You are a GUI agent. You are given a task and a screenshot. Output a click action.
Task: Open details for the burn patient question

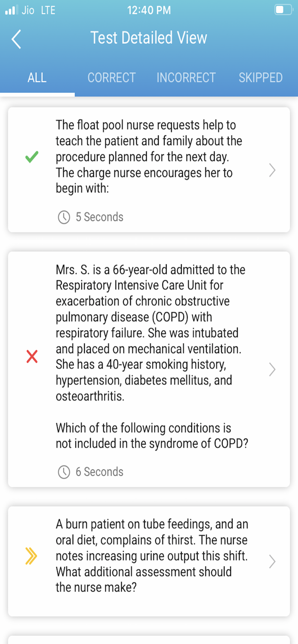click(x=272, y=561)
